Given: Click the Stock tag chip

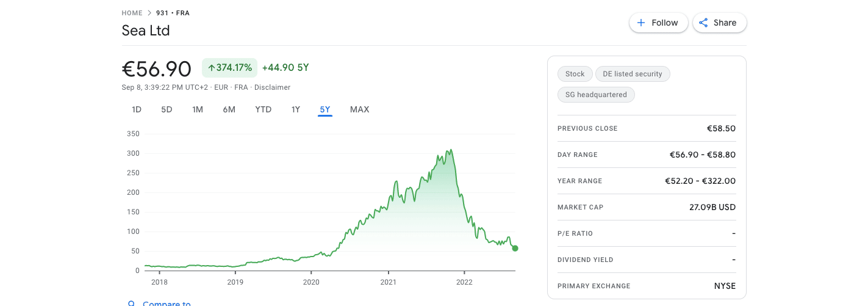Looking at the screenshot, I should [x=575, y=74].
